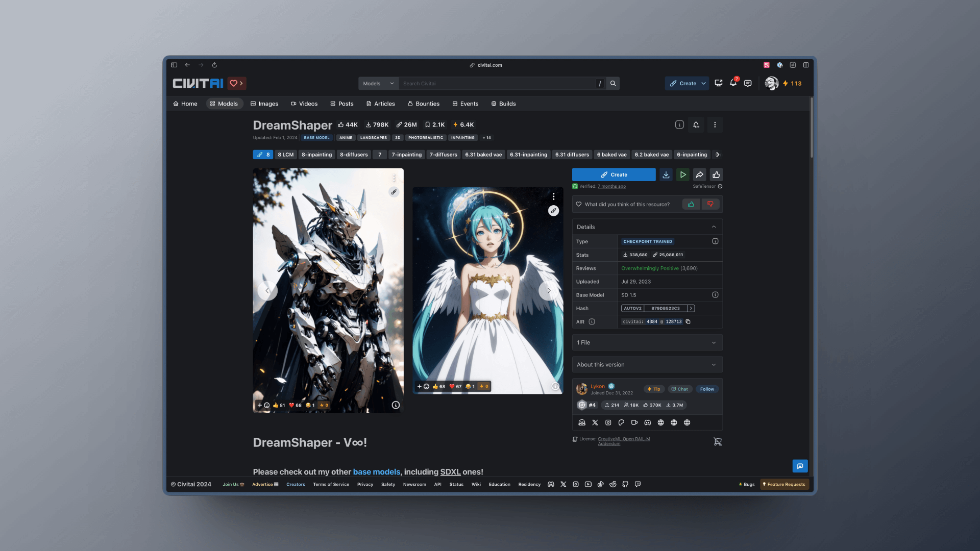This screenshot has height=551, width=980.
Task: Open the header chat messages icon
Action: pyautogui.click(x=748, y=83)
